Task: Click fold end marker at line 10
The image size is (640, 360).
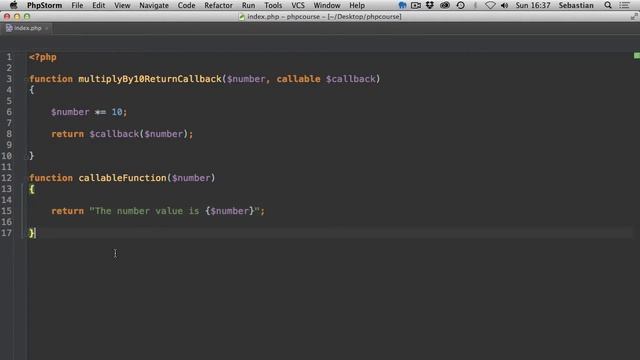Action: pyautogui.click(x=26, y=156)
